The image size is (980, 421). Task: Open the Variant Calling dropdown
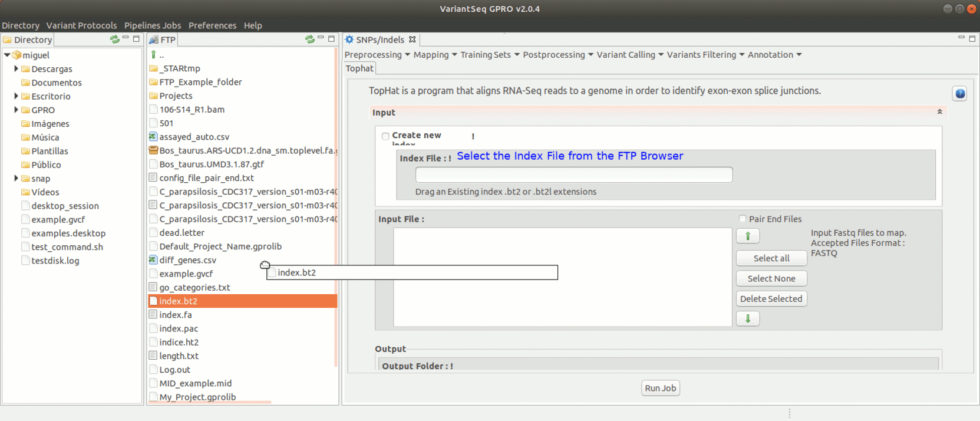point(629,55)
